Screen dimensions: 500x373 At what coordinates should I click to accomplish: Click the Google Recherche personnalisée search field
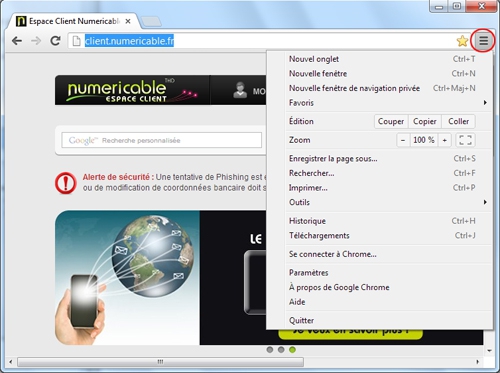pos(162,140)
